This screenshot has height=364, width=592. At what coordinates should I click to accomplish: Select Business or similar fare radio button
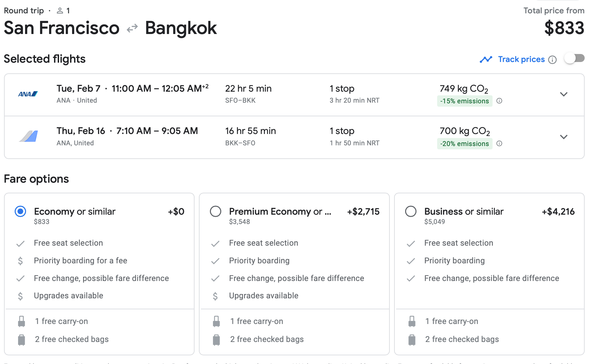tap(411, 212)
